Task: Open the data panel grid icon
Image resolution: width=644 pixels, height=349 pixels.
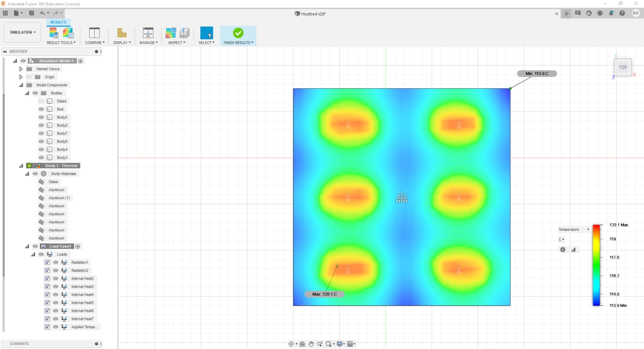Action: tap(6, 13)
